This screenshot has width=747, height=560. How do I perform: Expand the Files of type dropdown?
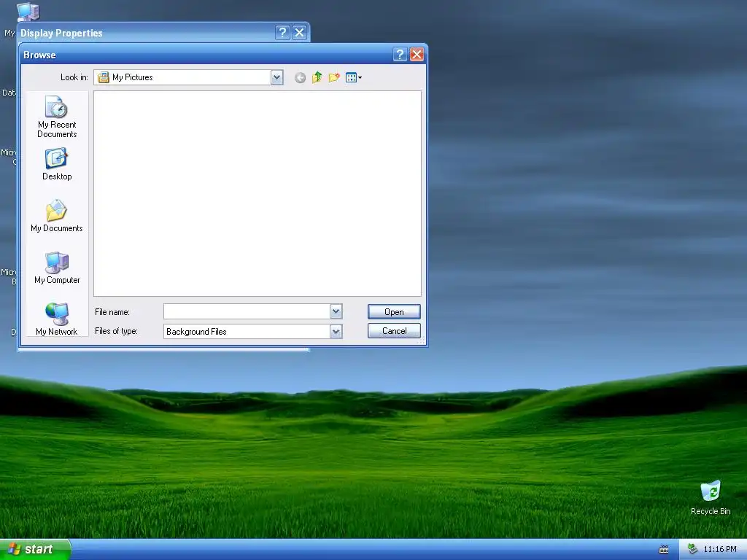tap(336, 332)
